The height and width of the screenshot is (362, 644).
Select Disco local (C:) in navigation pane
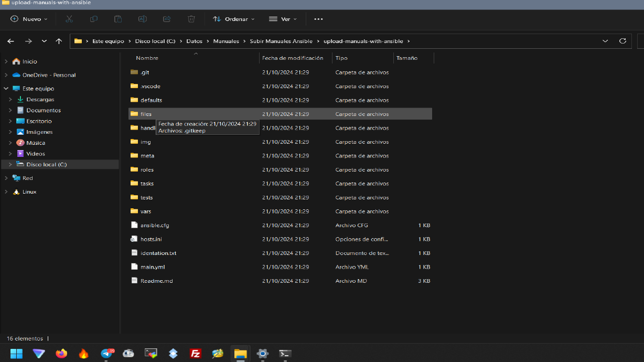[x=46, y=165]
